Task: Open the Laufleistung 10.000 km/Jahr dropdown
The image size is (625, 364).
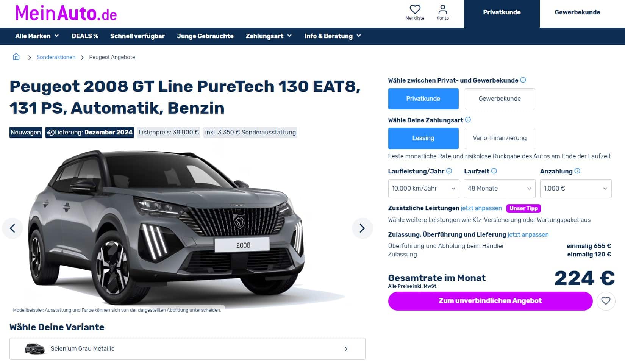Action: (x=423, y=189)
